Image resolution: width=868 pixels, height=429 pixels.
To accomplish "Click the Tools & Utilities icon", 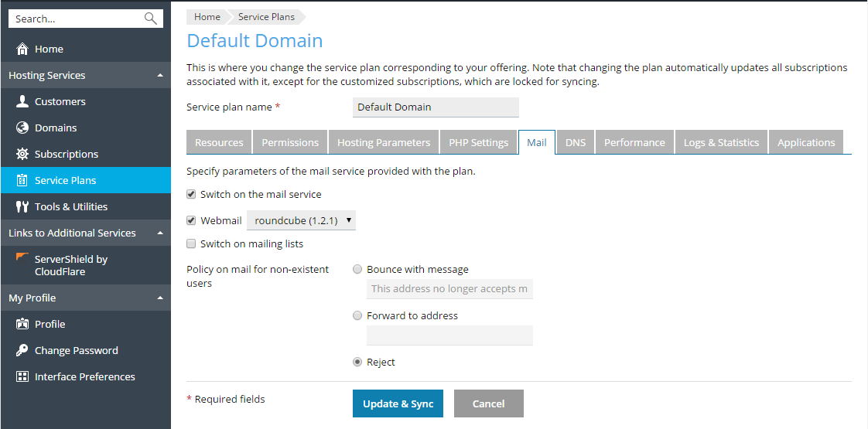I will pos(22,206).
